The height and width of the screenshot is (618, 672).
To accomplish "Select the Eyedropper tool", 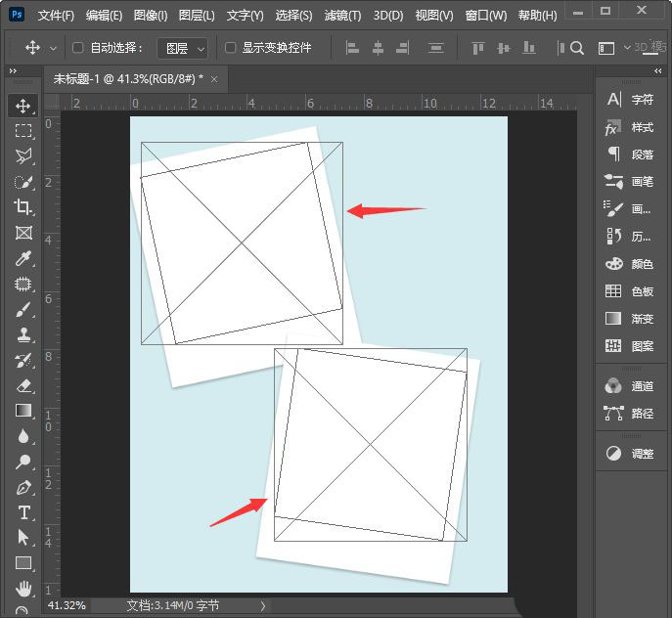I will coord(23,258).
